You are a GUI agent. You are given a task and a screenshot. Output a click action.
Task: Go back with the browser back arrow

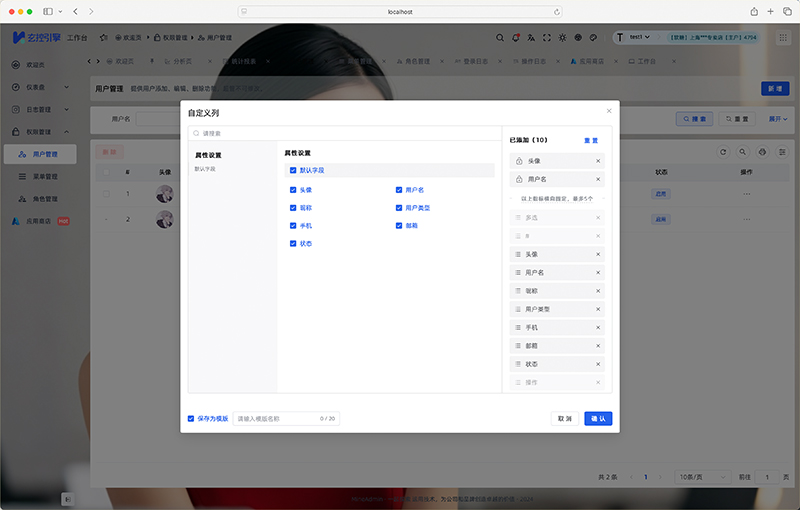tap(76, 11)
